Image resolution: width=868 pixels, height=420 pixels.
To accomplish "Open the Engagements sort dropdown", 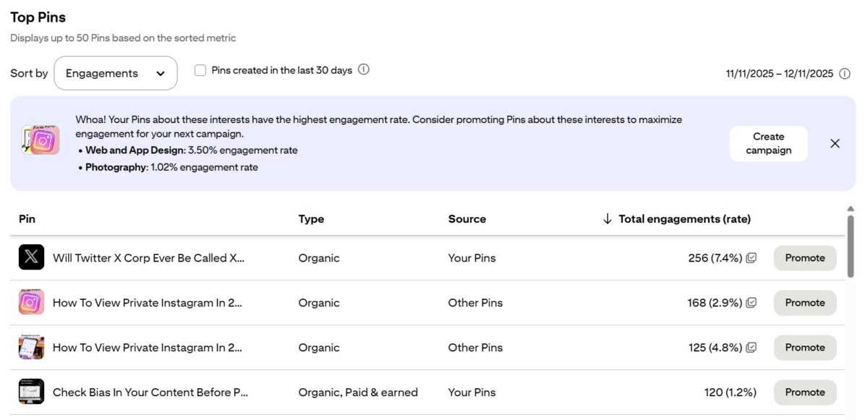I will point(116,73).
